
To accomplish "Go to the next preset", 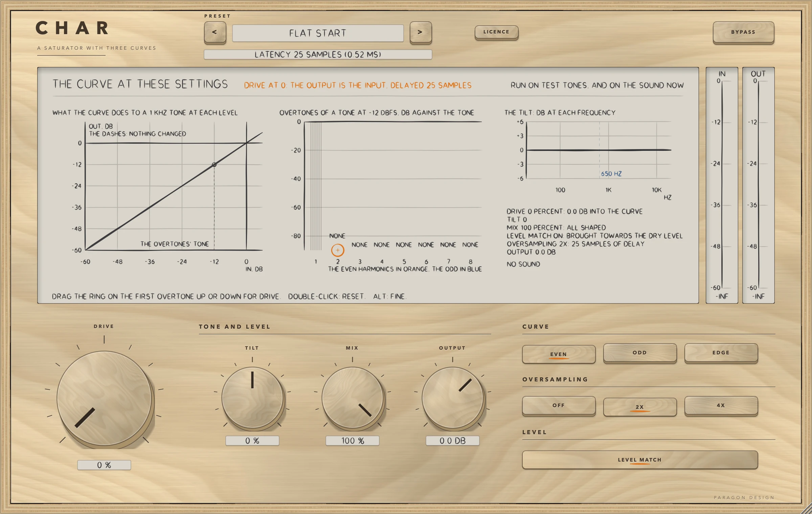I will click(421, 32).
